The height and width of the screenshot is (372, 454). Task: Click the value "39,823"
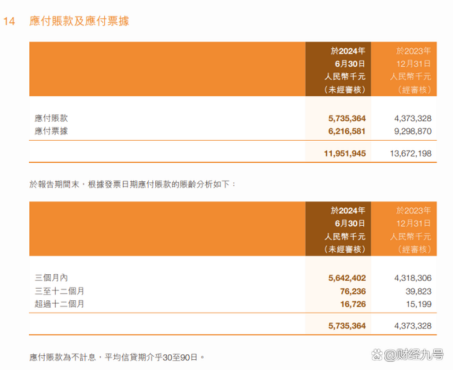419,291
